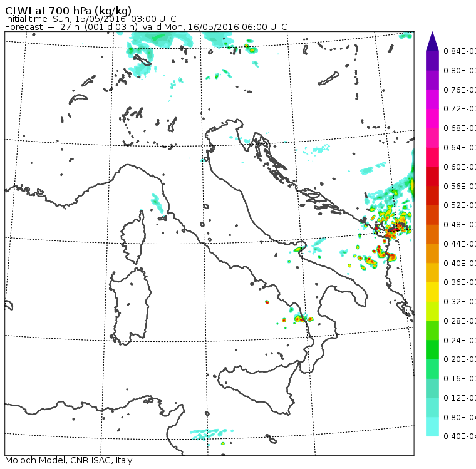The width and height of the screenshot is (476, 469).
Task: Pick the purple band between 0.76E-03 and 0.80E-03
Action: pos(432,80)
